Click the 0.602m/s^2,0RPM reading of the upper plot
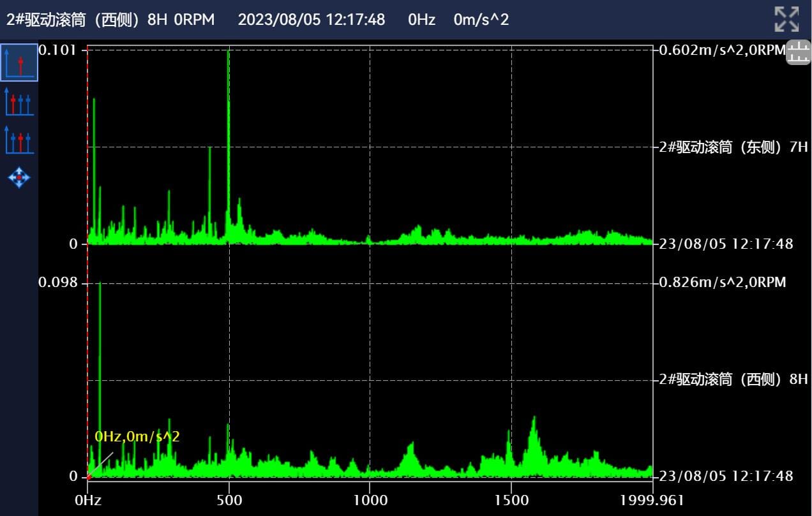This screenshot has height=516, width=812. (721, 50)
